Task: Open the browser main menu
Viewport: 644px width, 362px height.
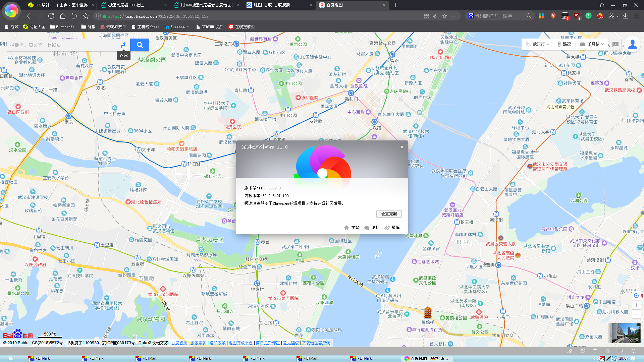Action: tap(636, 16)
